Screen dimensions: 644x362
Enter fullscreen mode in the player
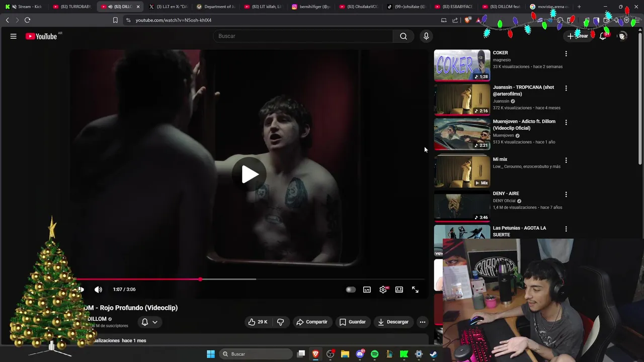pyautogui.click(x=415, y=290)
